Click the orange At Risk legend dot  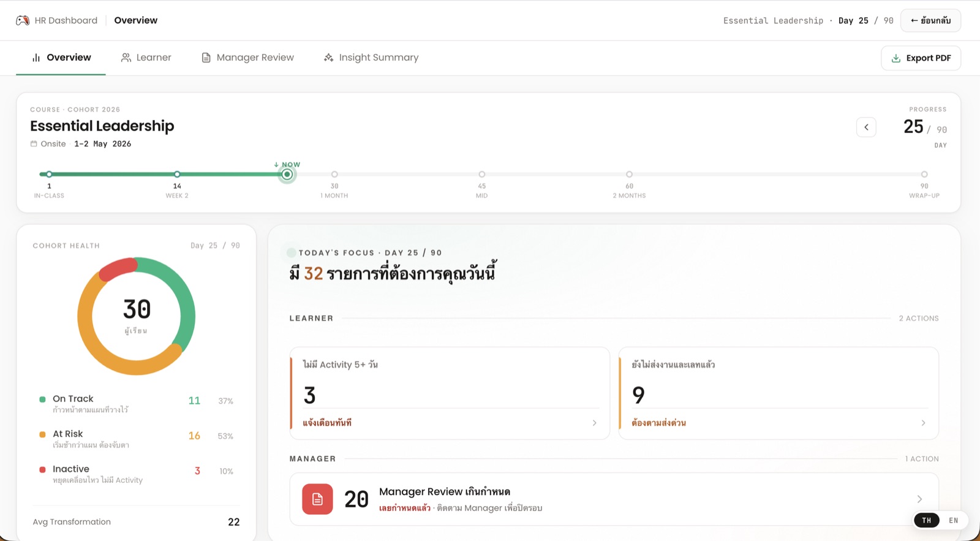tap(42, 434)
